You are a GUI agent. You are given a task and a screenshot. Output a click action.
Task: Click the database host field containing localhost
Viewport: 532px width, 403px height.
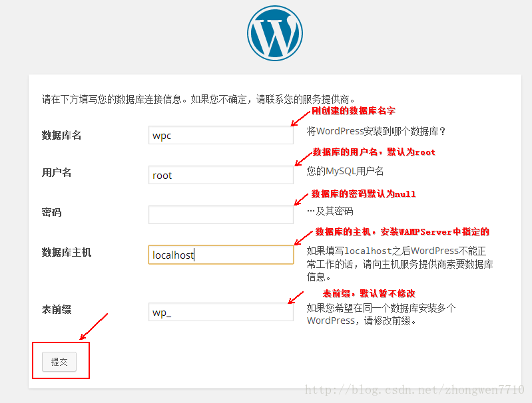[221, 255]
